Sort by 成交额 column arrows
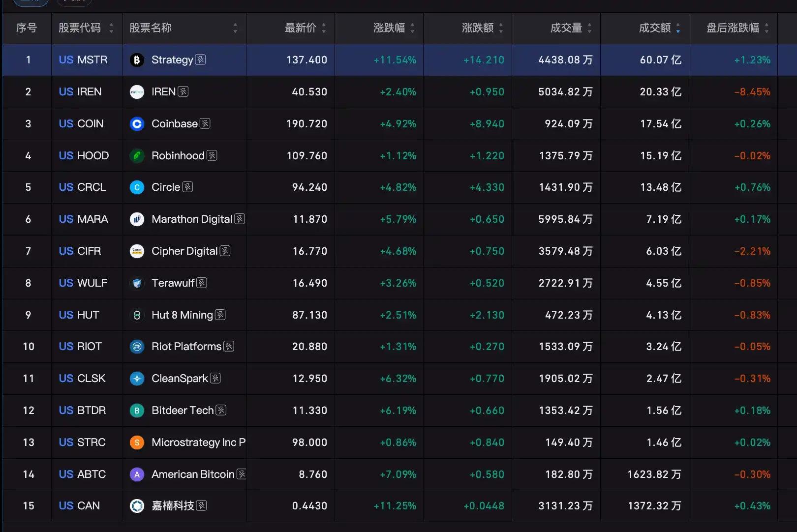This screenshot has height=532, width=797. pos(678,28)
